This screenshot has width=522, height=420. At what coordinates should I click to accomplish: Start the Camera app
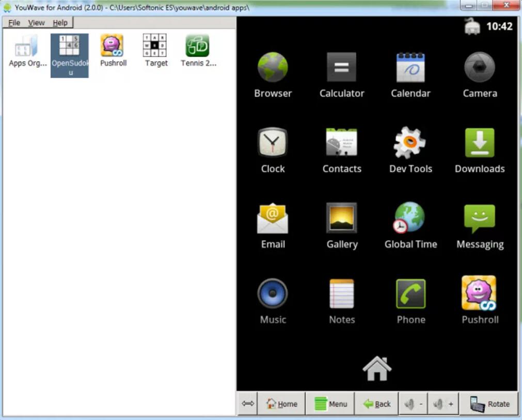[480, 68]
